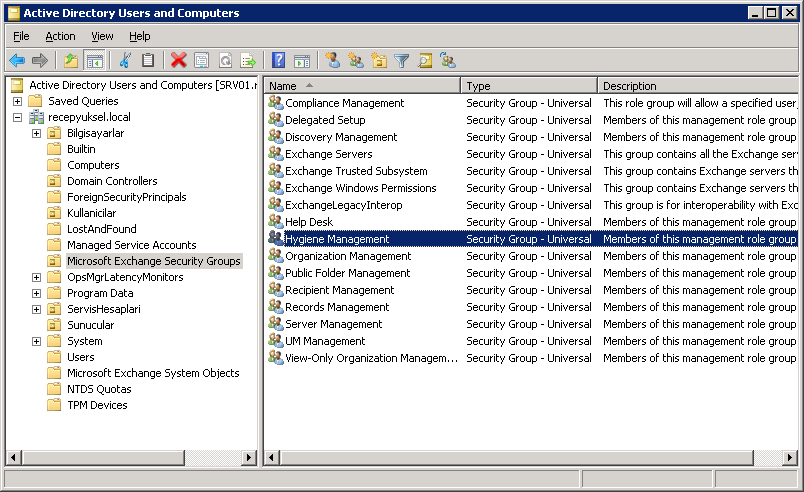The image size is (804, 492).
Task: Toggle Show/Hide Action Pane icon
Action: [302, 61]
